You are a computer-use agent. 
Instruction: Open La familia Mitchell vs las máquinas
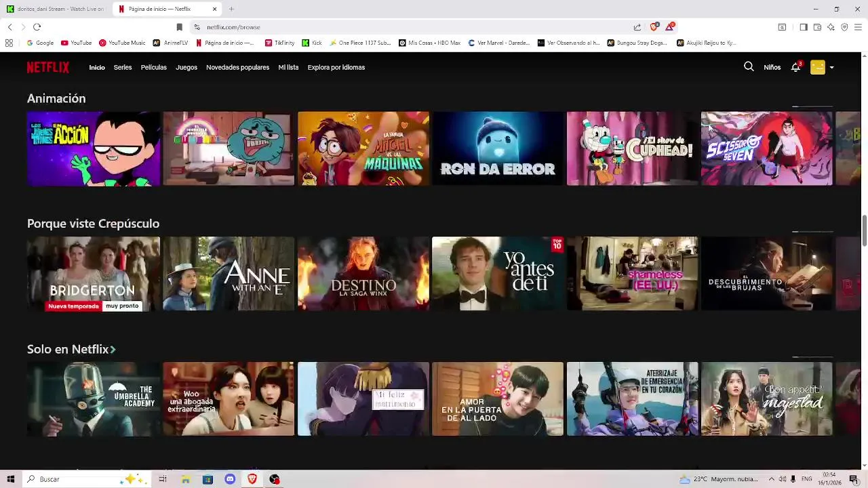tap(363, 148)
